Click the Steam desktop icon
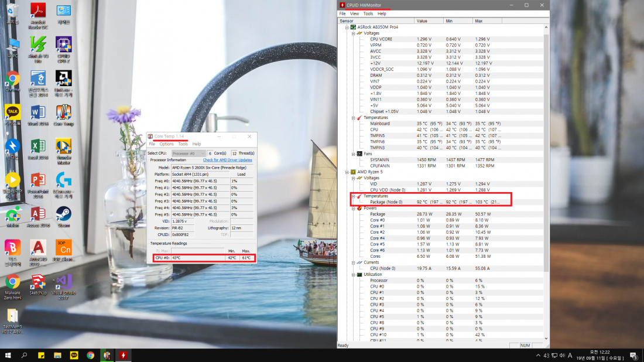The width and height of the screenshot is (644, 362). click(63, 217)
